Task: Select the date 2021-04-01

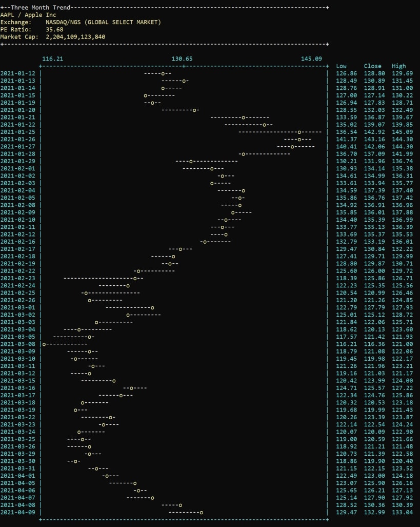Action: [18, 476]
